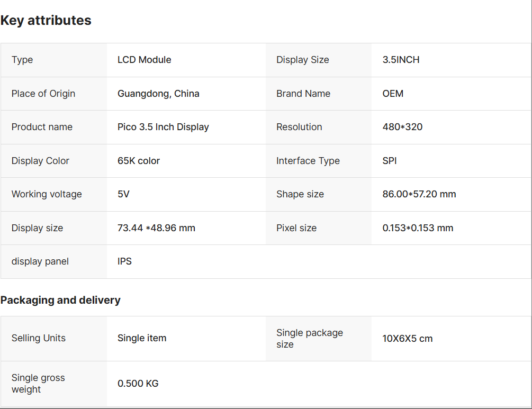Image resolution: width=532 pixels, height=409 pixels.
Task: Select the "65K color" value
Action: (x=139, y=161)
